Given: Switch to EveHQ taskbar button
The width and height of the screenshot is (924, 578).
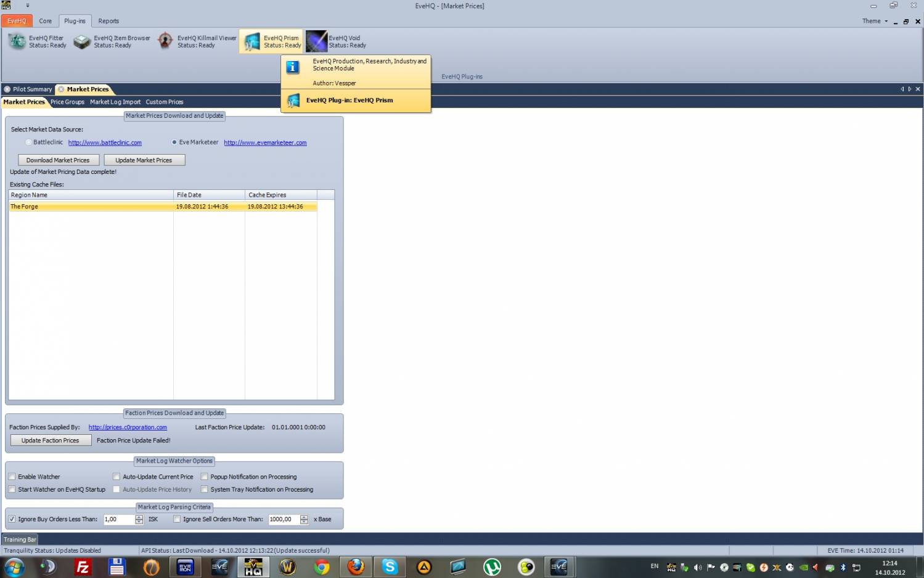Looking at the screenshot, I should coord(253,567).
